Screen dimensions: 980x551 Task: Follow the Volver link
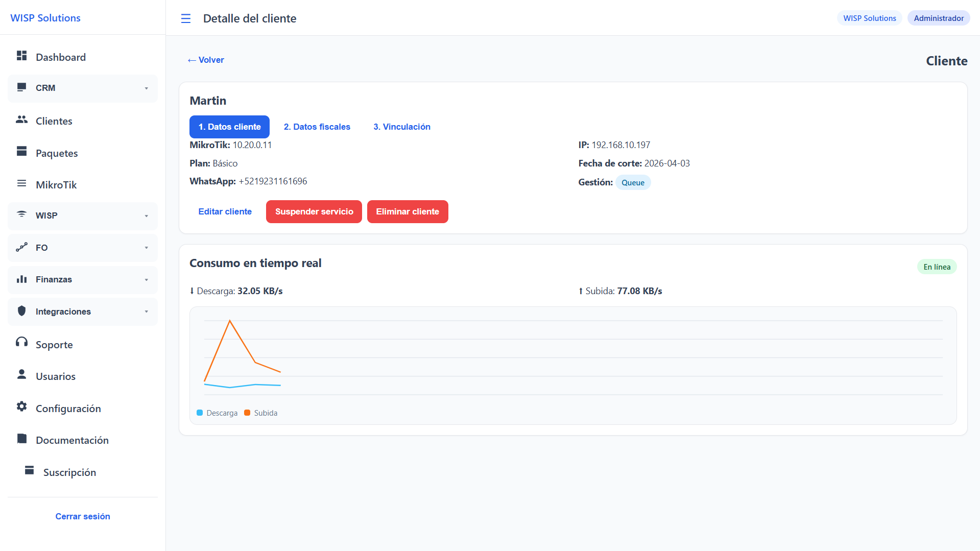coord(206,60)
